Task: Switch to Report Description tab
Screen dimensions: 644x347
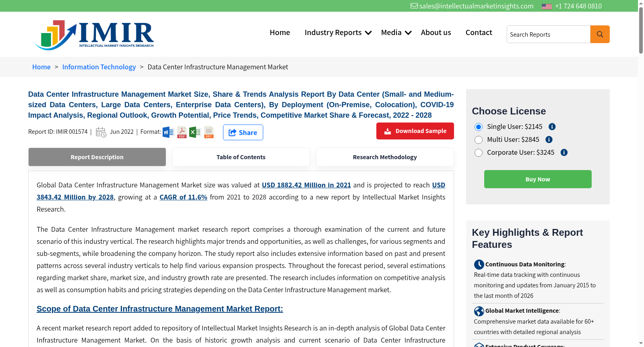Action: click(x=97, y=157)
